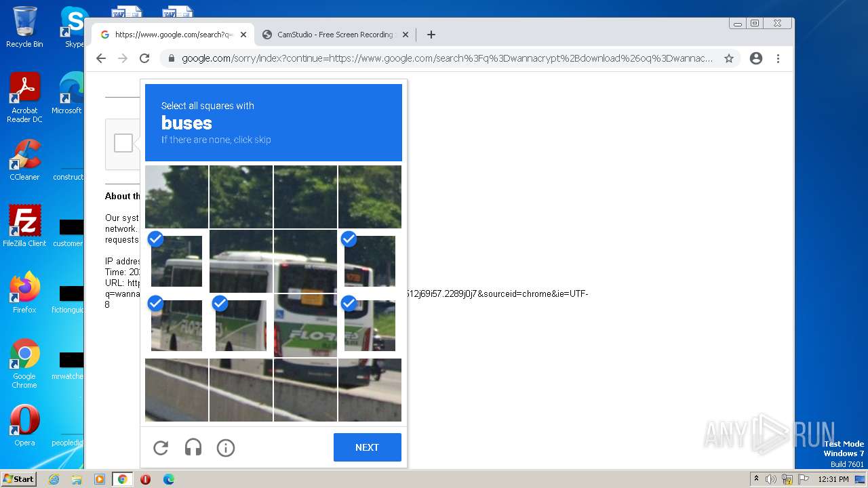Click the Windows Start button
Viewport: 868px width, 488px height.
click(x=18, y=479)
